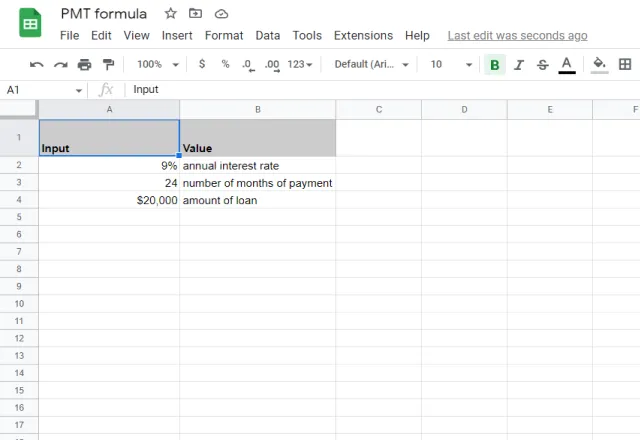
Task: Format as currency with dollar icon
Action: (202, 64)
